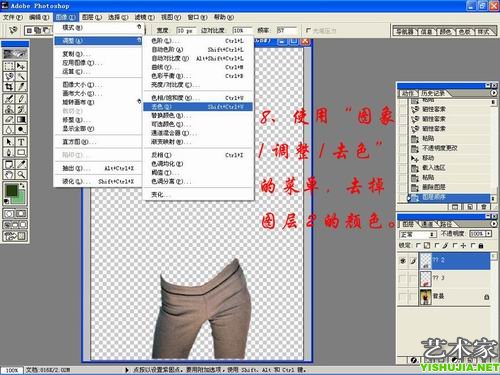
Task: Select the Magic Wand tool
Action: [21, 77]
